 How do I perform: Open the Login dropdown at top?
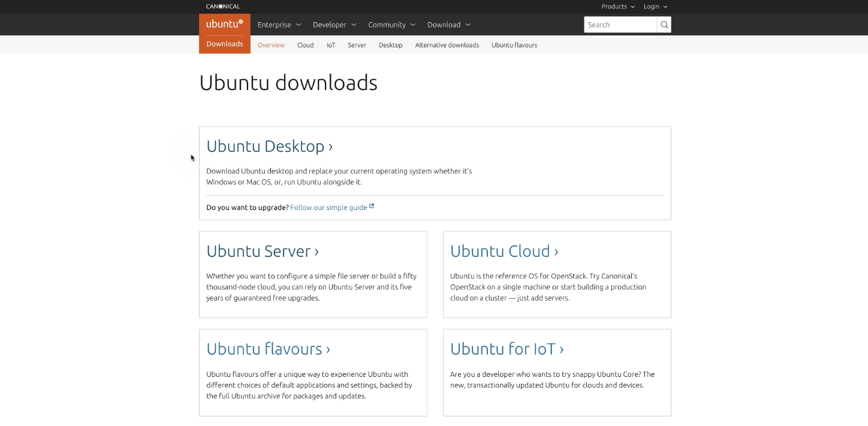[x=655, y=7]
